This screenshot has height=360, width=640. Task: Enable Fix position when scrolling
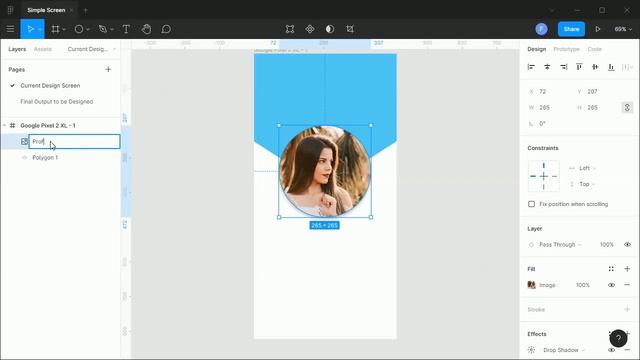[x=531, y=204]
